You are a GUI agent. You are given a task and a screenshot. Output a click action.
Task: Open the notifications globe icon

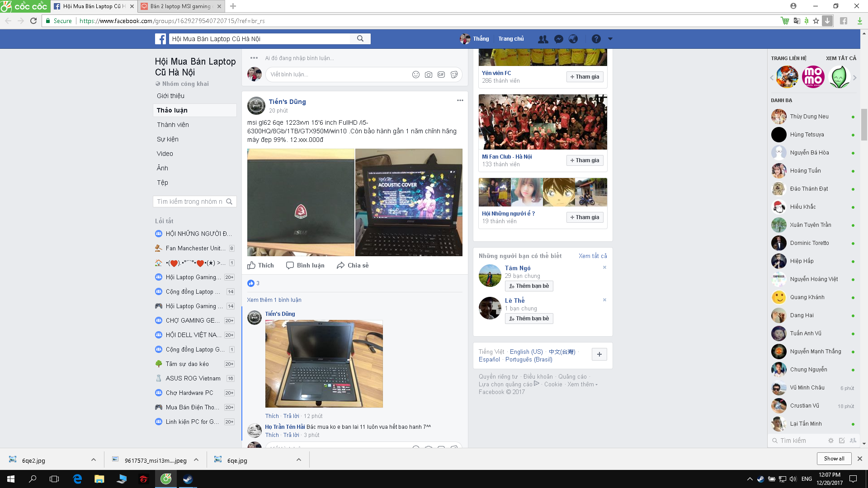pyautogui.click(x=573, y=39)
